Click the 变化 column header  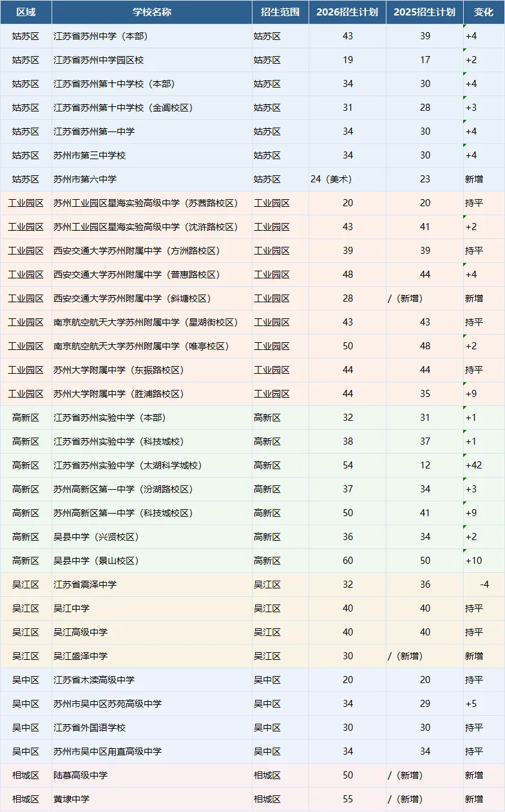[x=484, y=12]
